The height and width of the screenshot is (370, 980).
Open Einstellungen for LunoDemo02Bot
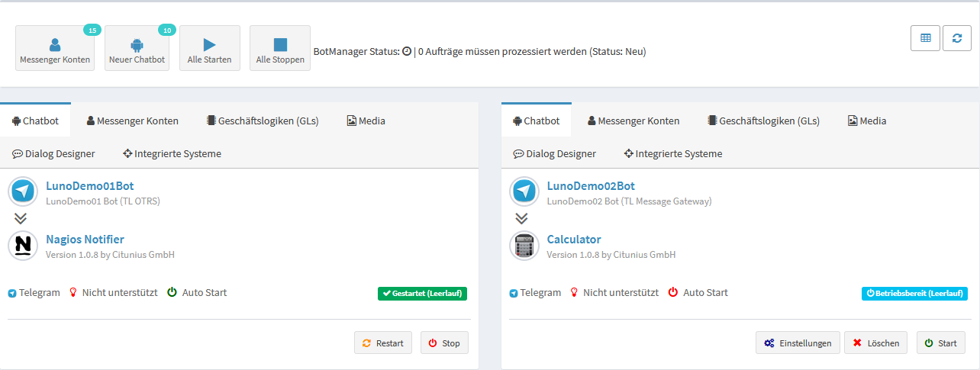point(798,343)
